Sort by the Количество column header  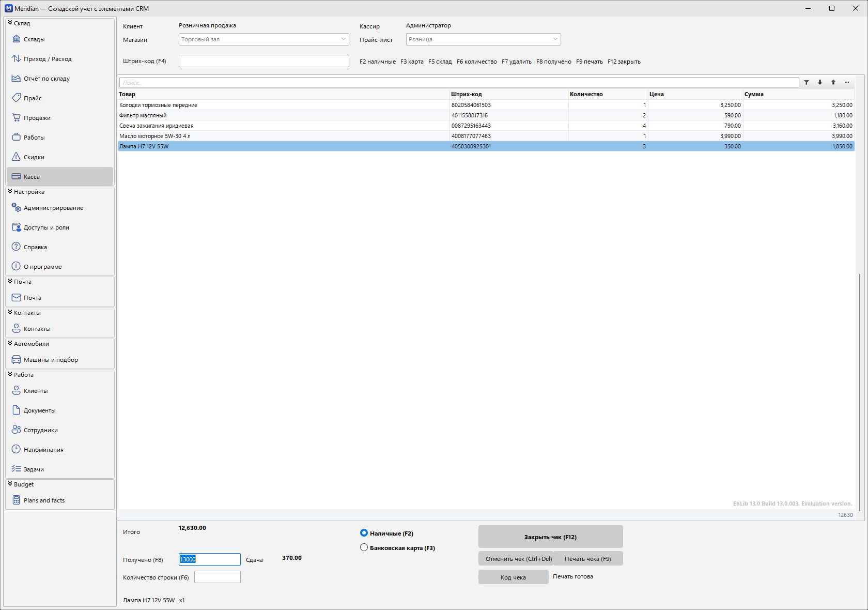608,94
